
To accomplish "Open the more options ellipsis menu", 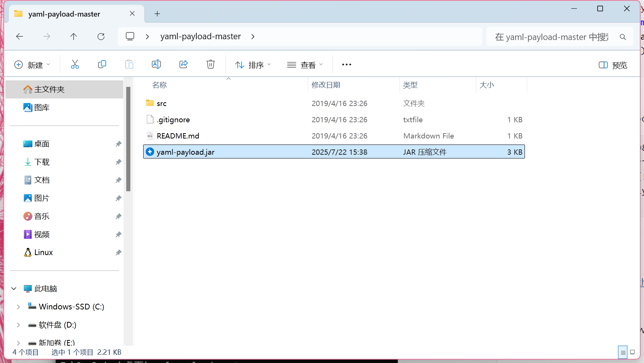I will [347, 65].
